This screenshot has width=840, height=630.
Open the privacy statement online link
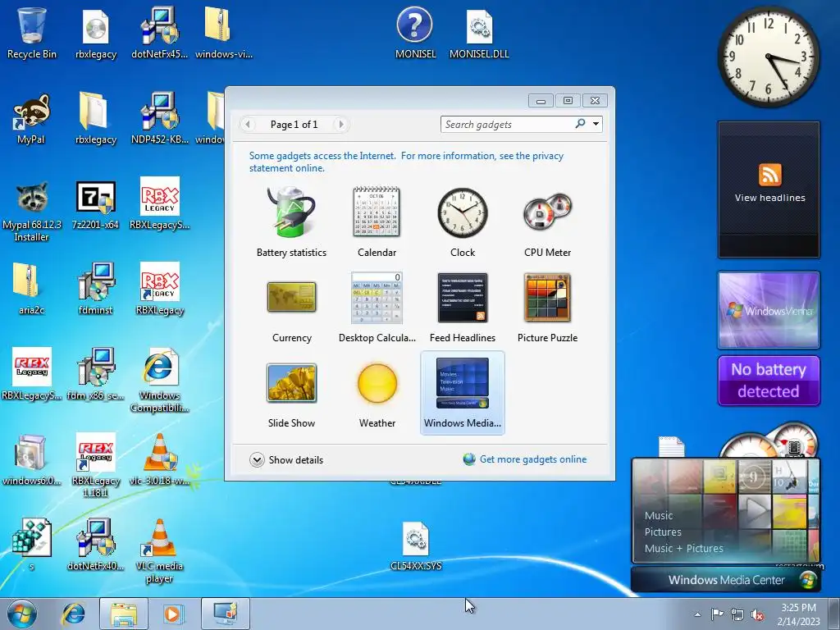point(406,162)
